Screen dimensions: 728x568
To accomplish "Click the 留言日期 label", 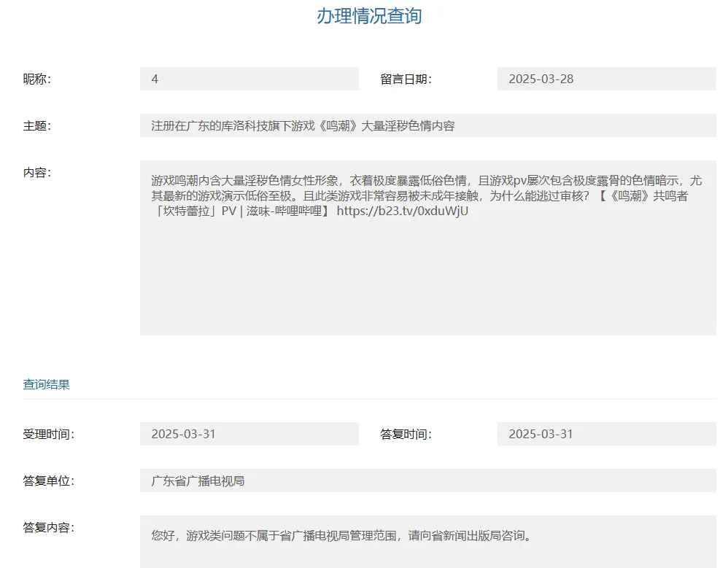I will (406, 79).
